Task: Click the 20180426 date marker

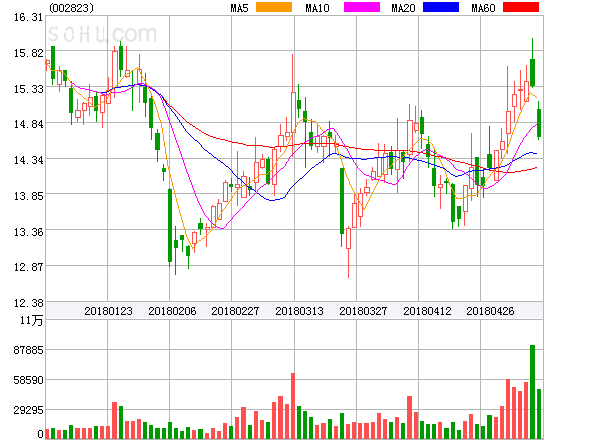Action: coord(491,311)
